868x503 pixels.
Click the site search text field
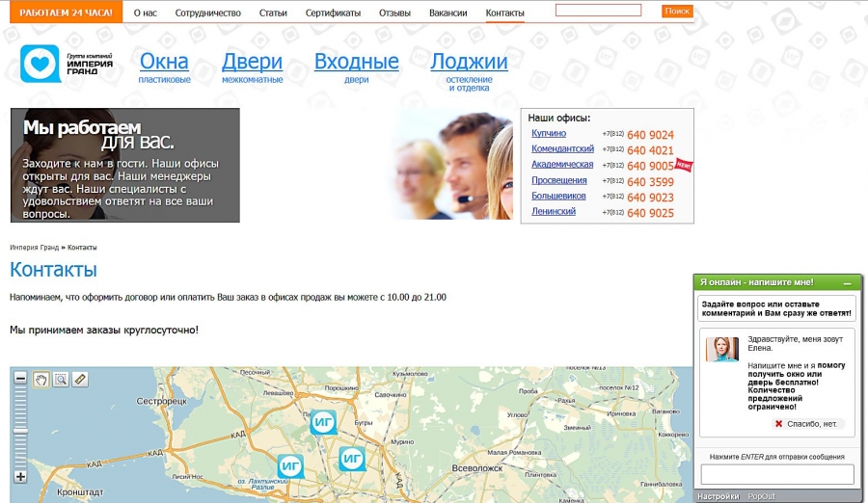[x=598, y=11]
